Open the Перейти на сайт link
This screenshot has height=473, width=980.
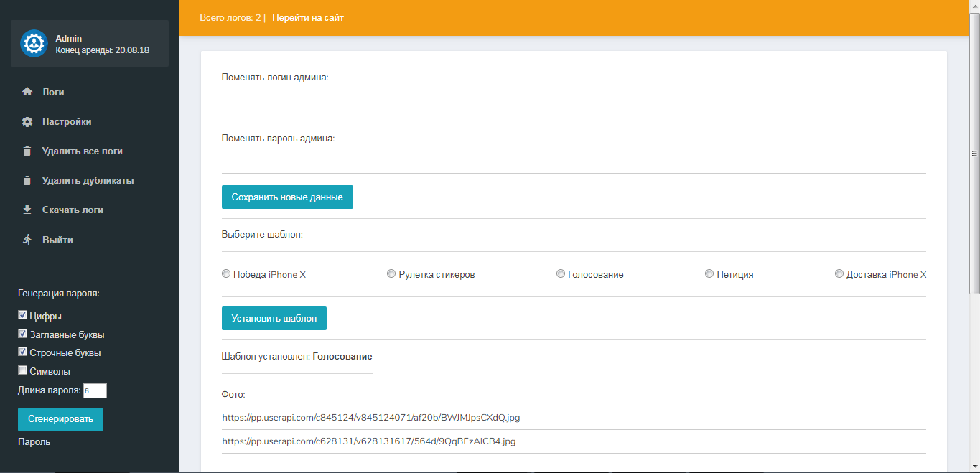pyautogui.click(x=307, y=17)
